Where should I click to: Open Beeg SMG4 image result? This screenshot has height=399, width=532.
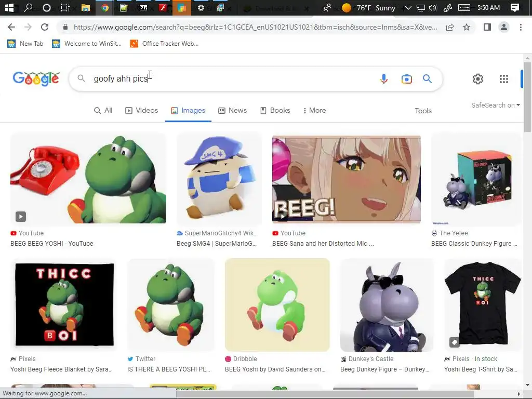tap(219, 178)
